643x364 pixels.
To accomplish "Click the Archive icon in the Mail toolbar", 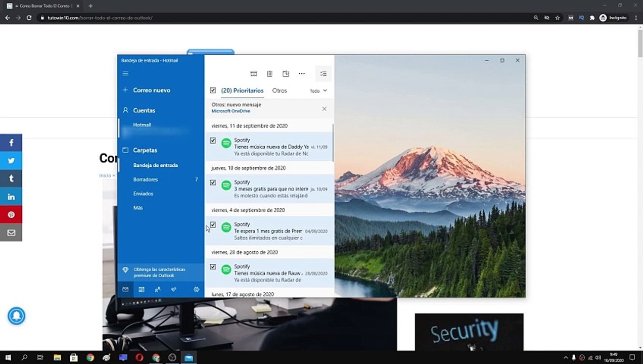I will pyautogui.click(x=254, y=74).
